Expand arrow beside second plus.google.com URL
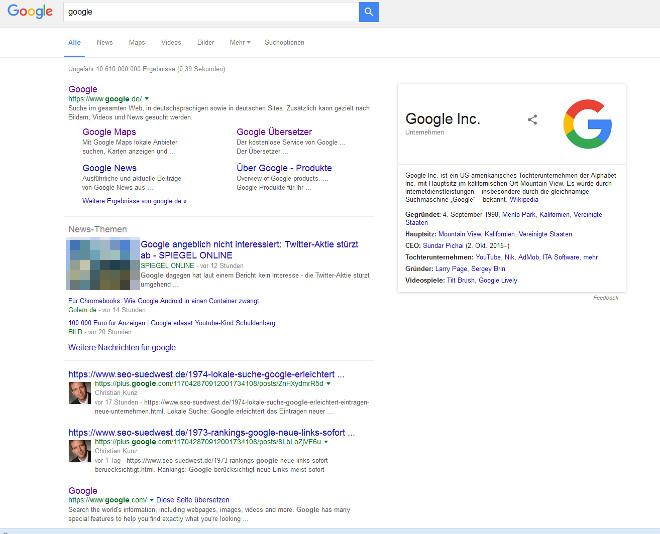 point(326,442)
